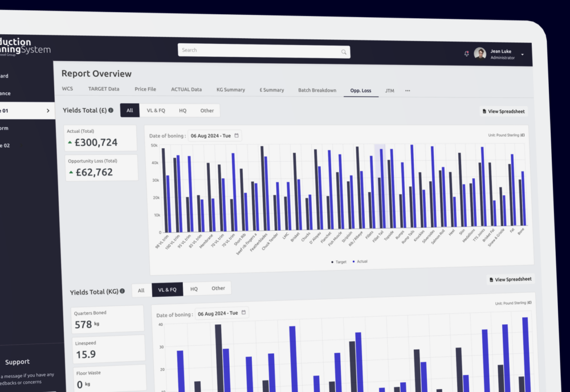Viewport: 570px width, 392px height.
Task: Switch to the KG Summary tab
Action: [x=230, y=89]
